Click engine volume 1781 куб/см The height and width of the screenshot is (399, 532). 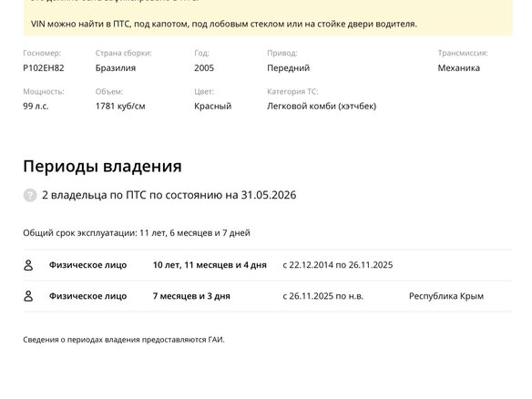pos(120,107)
